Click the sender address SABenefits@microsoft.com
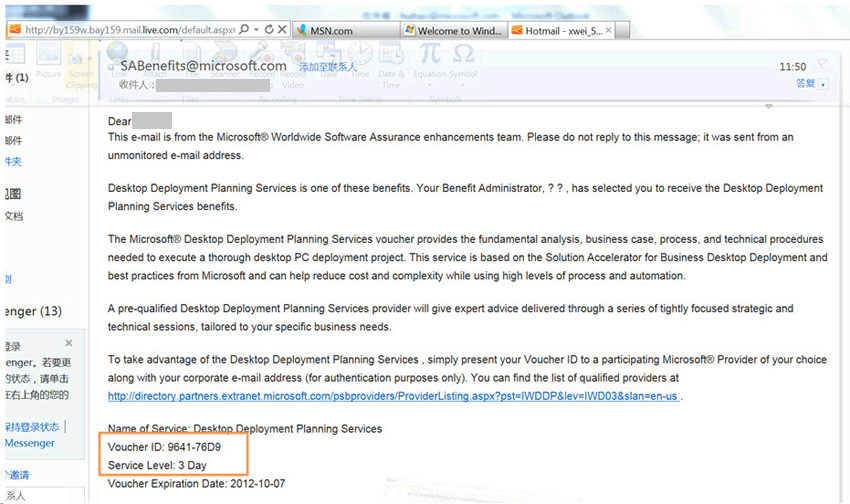Image resolution: width=850 pixels, height=504 pixels. [x=203, y=66]
